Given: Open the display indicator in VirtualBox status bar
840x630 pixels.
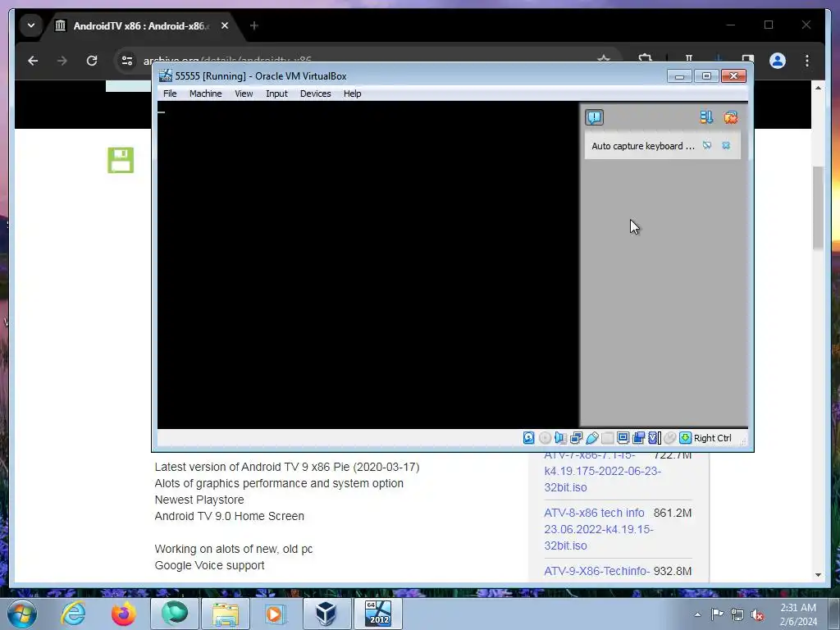Looking at the screenshot, I should (x=623, y=438).
